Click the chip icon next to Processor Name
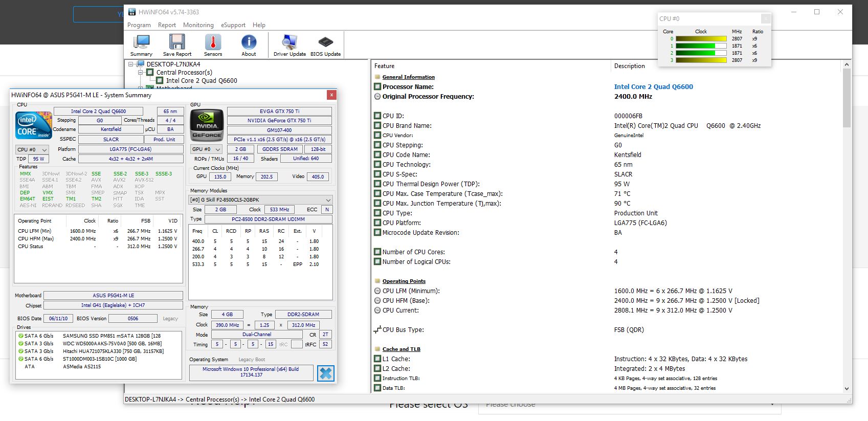Image resolution: width=868 pixels, height=421 pixels. pyautogui.click(x=377, y=86)
